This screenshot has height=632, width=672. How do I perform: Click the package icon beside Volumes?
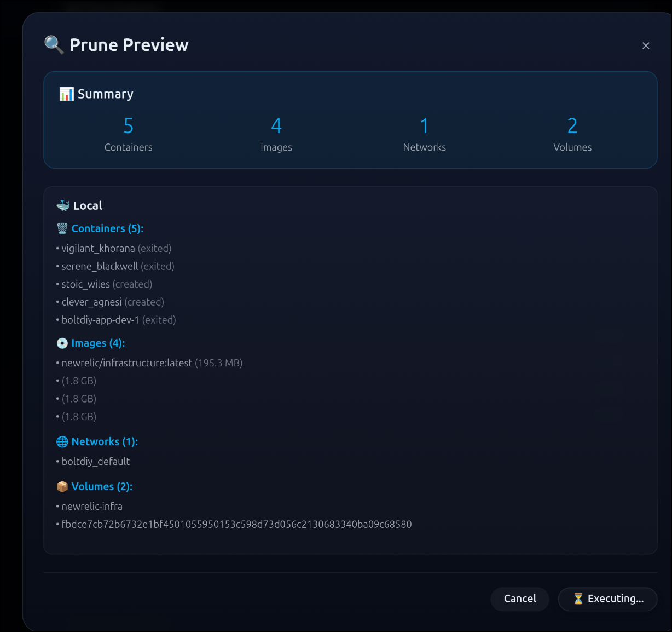point(62,487)
